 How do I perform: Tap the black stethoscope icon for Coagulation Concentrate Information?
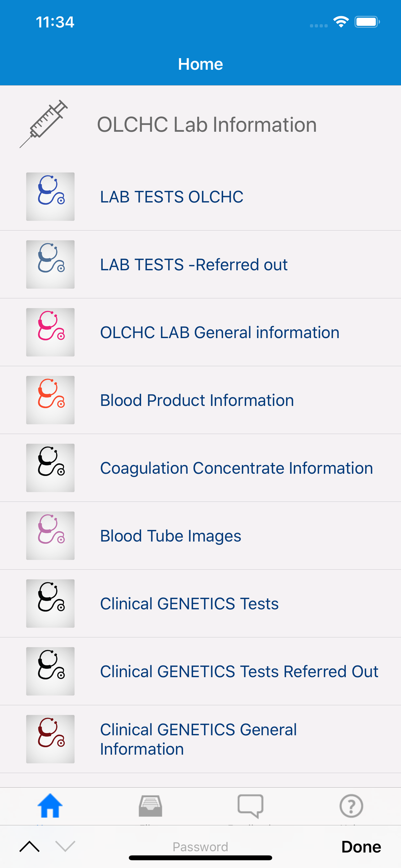click(x=50, y=468)
